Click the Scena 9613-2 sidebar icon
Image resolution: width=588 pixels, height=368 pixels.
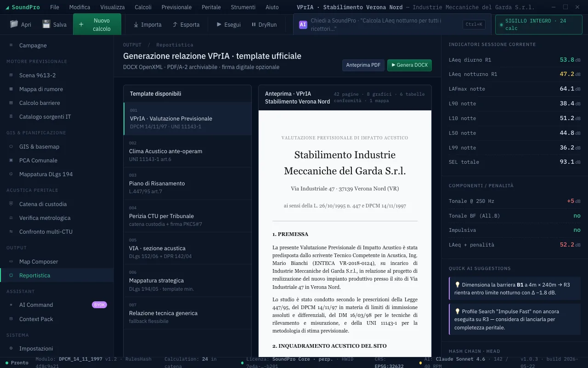tap(11, 75)
